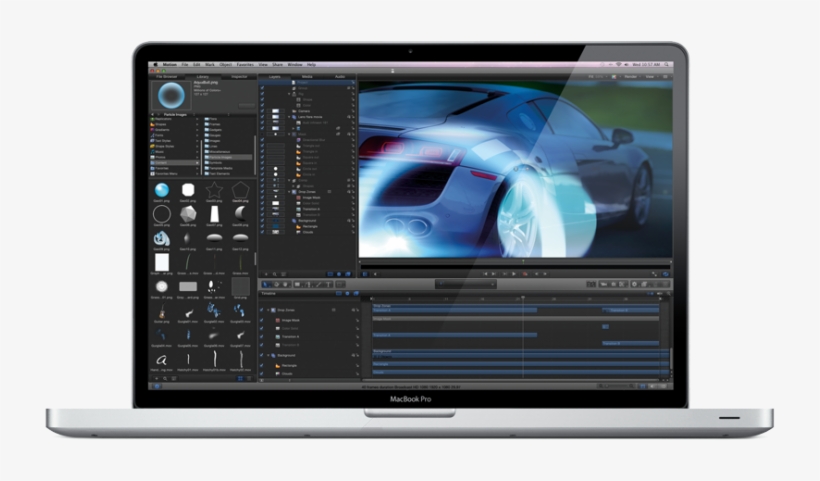The height and width of the screenshot is (481, 820).
Task: Toggle Rectangle checkbox in Layers list
Action: (x=263, y=226)
